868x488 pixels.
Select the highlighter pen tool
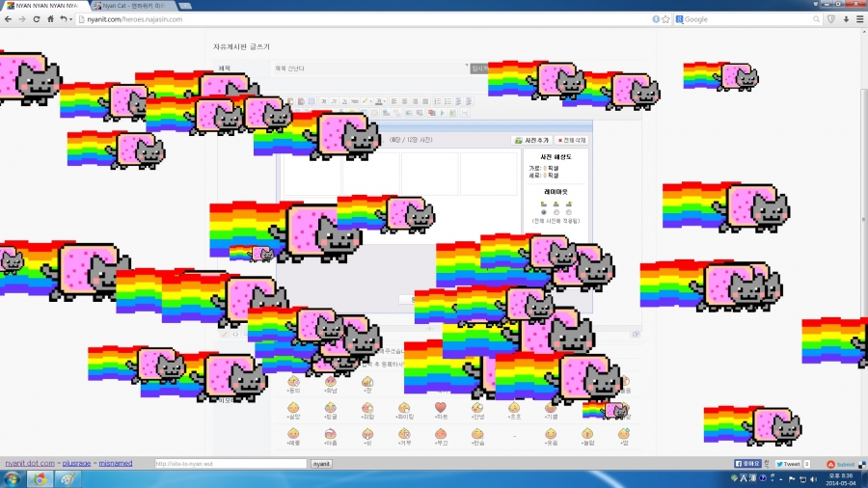click(365, 101)
